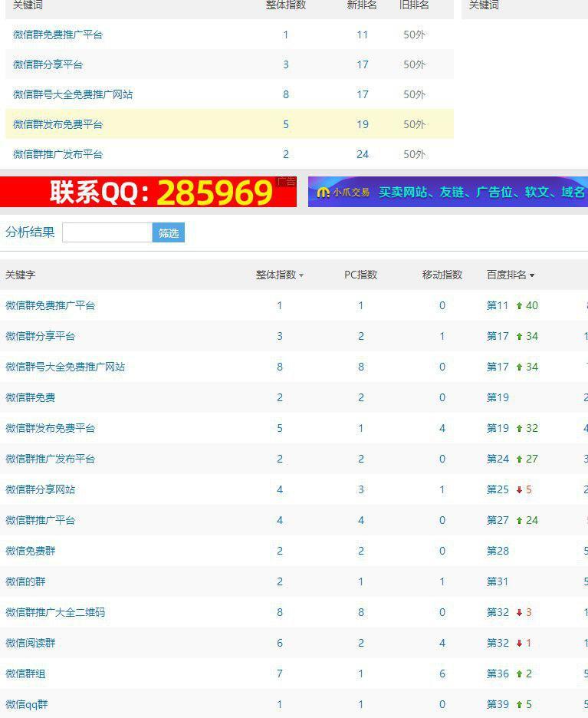Open 微信群推广发布平台 link in top table
588x718 pixels.
57,154
